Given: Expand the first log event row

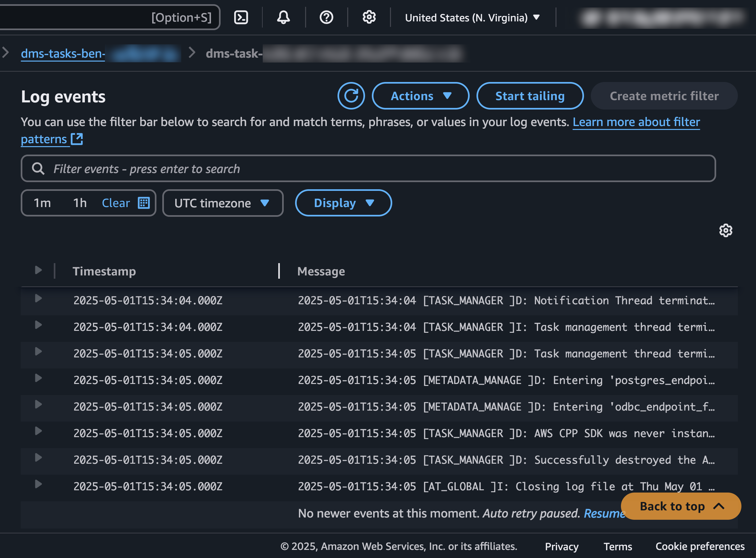Looking at the screenshot, I should pyautogui.click(x=38, y=298).
